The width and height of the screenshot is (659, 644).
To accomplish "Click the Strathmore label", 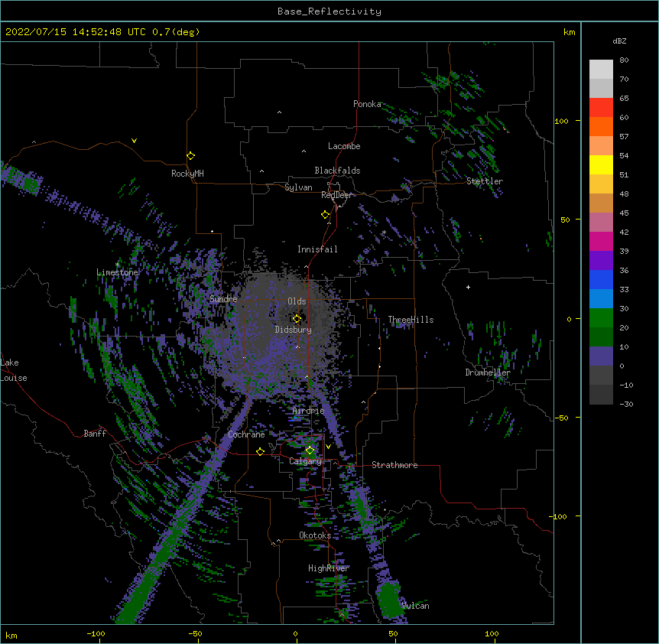I will 394,465.
